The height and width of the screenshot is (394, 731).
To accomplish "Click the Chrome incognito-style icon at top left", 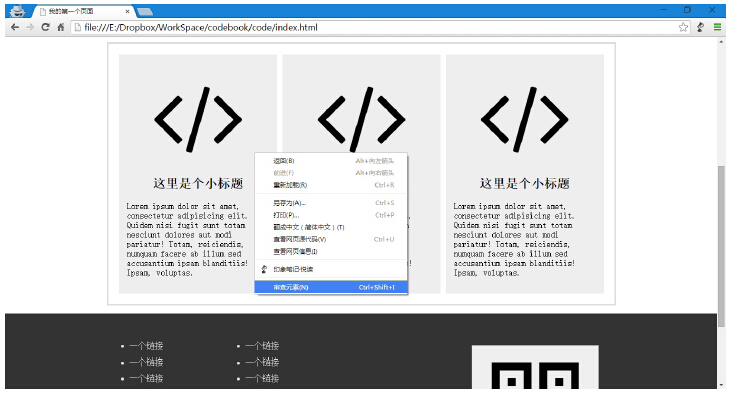I will [17, 11].
